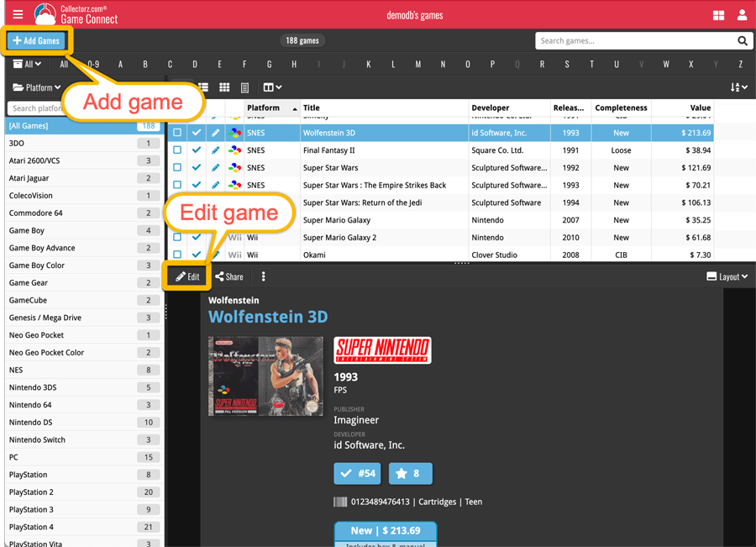Click Wii platform icon in Okami row

pyautogui.click(x=235, y=255)
